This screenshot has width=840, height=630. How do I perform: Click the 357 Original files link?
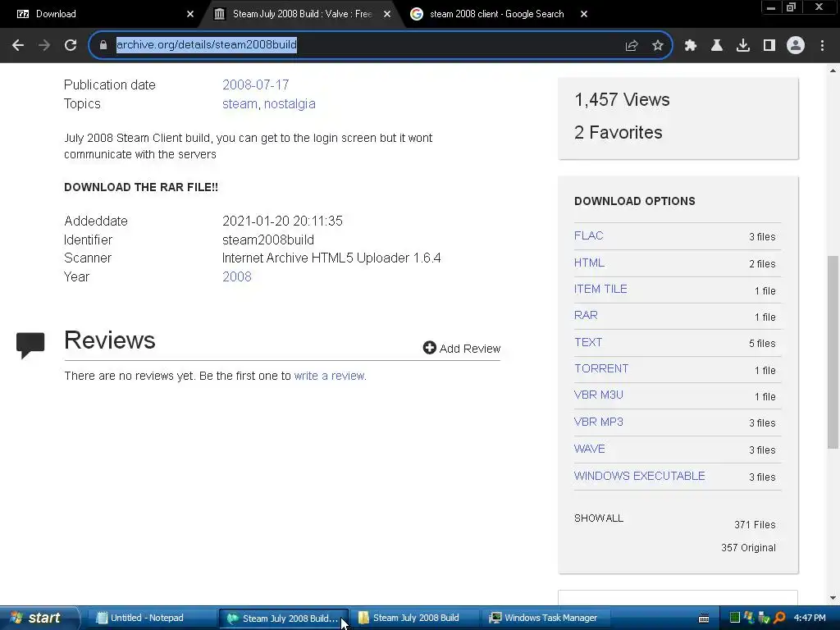(x=748, y=547)
